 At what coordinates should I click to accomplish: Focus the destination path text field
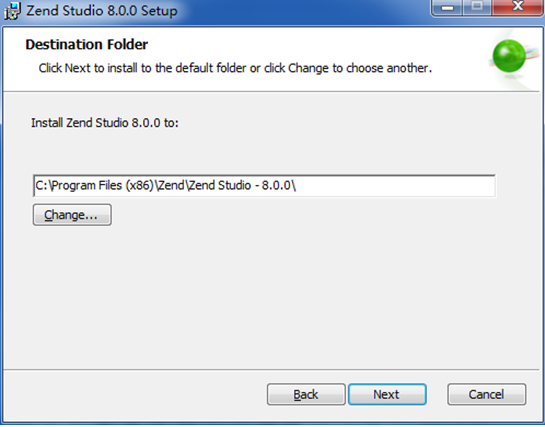click(264, 186)
